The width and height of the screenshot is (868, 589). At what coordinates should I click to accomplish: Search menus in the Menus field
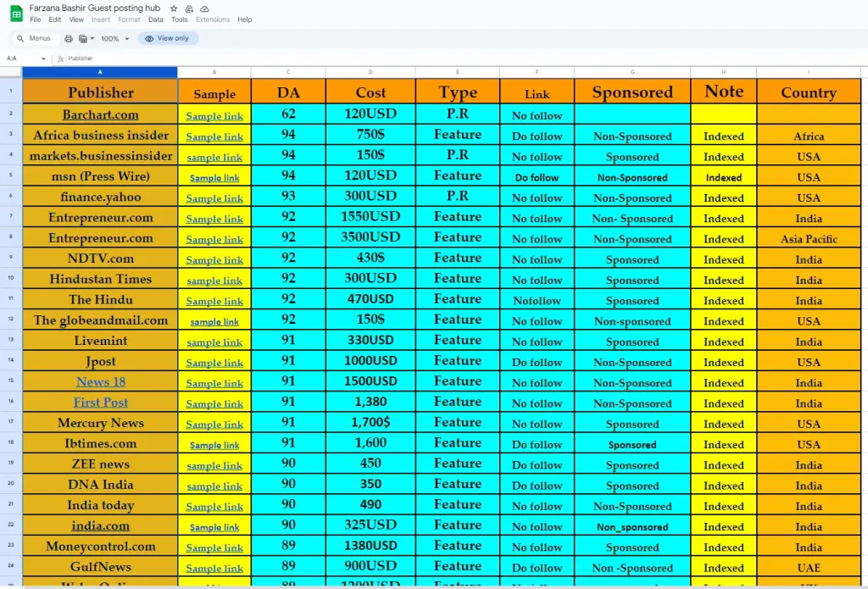click(34, 39)
